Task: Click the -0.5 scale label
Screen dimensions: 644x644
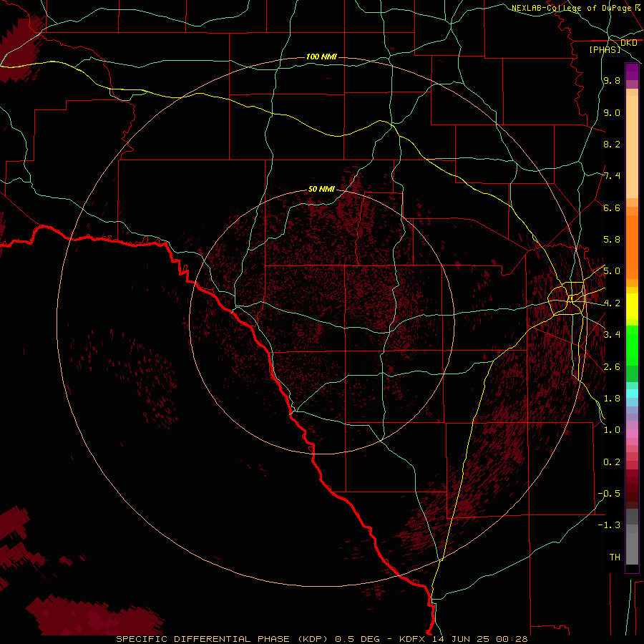Action: pyautogui.click(x=609, y=494)
